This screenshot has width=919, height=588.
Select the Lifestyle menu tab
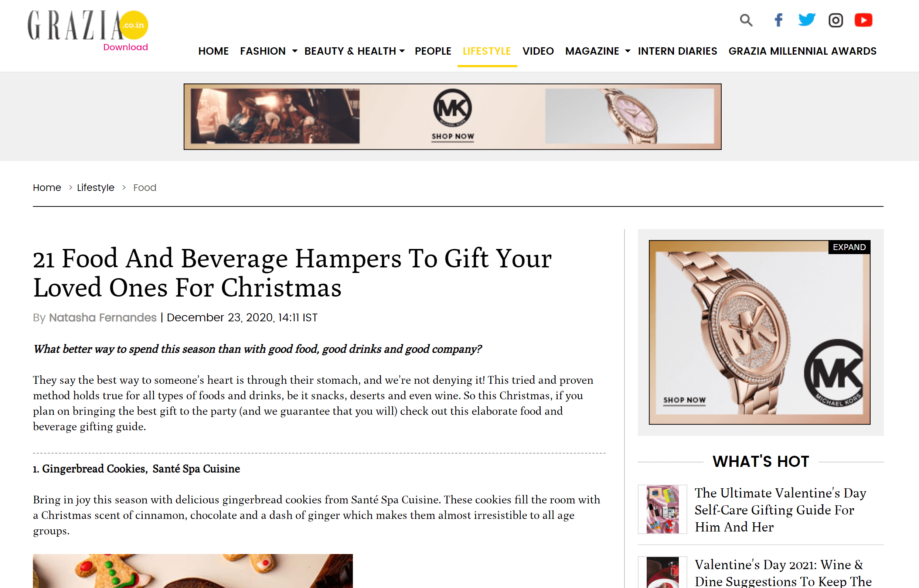tap(487, 51)
